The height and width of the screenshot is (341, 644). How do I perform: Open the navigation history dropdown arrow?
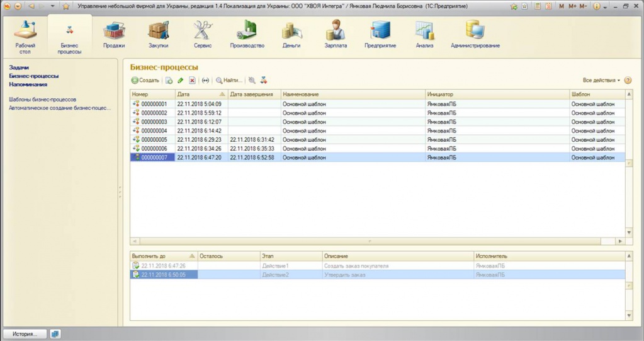click(53, 6)
